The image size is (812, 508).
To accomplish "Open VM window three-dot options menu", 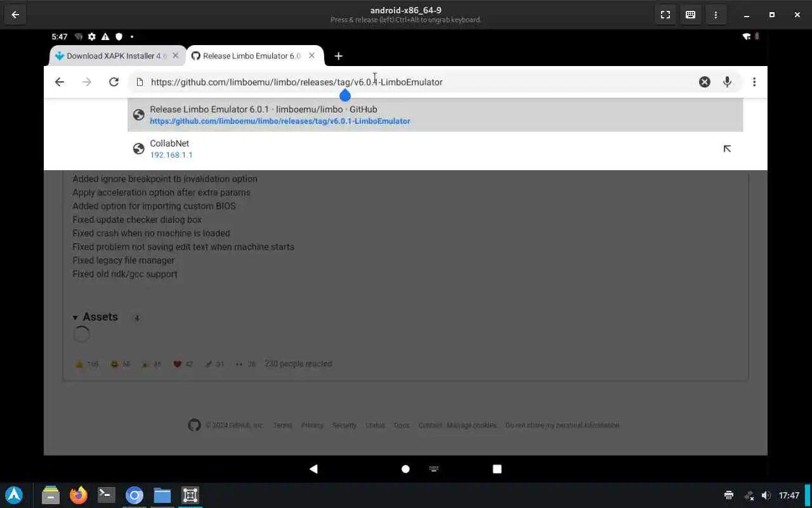I will 716,15.
